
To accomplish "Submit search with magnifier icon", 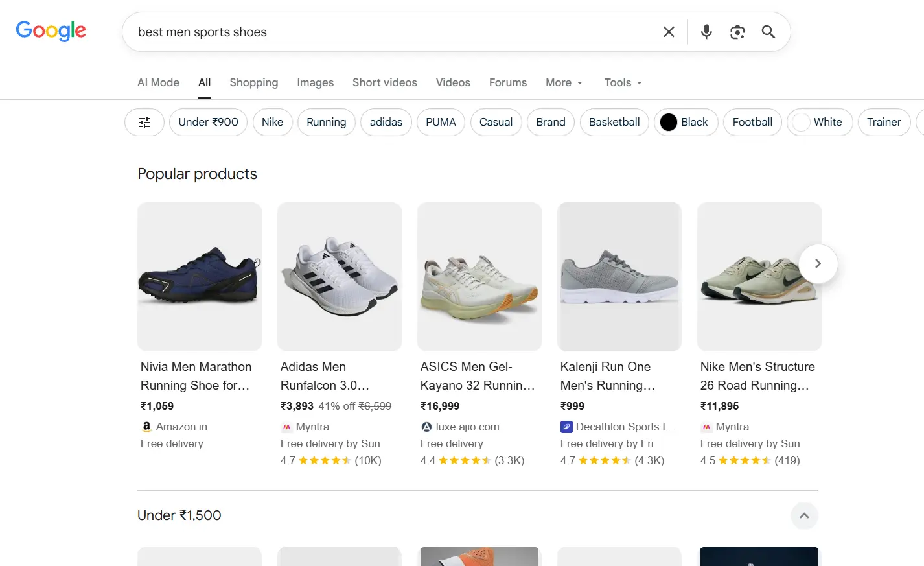I will click(768, 32).
